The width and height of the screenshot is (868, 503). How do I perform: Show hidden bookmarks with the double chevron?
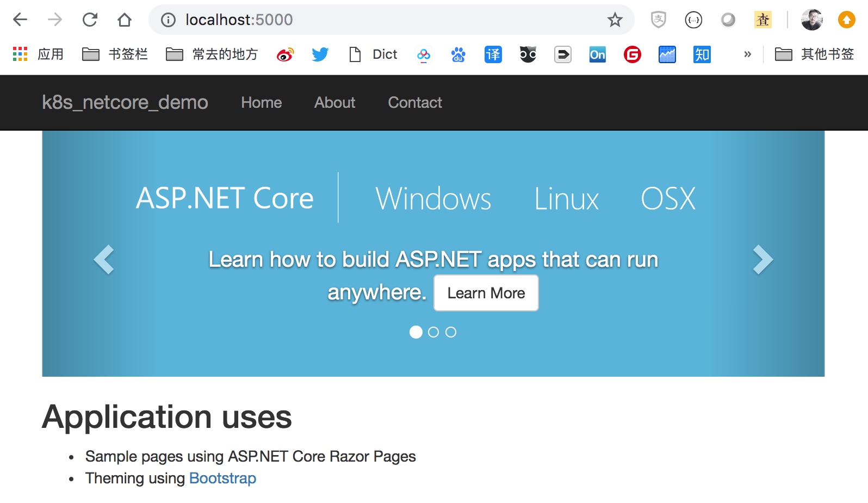pos(748,54)
